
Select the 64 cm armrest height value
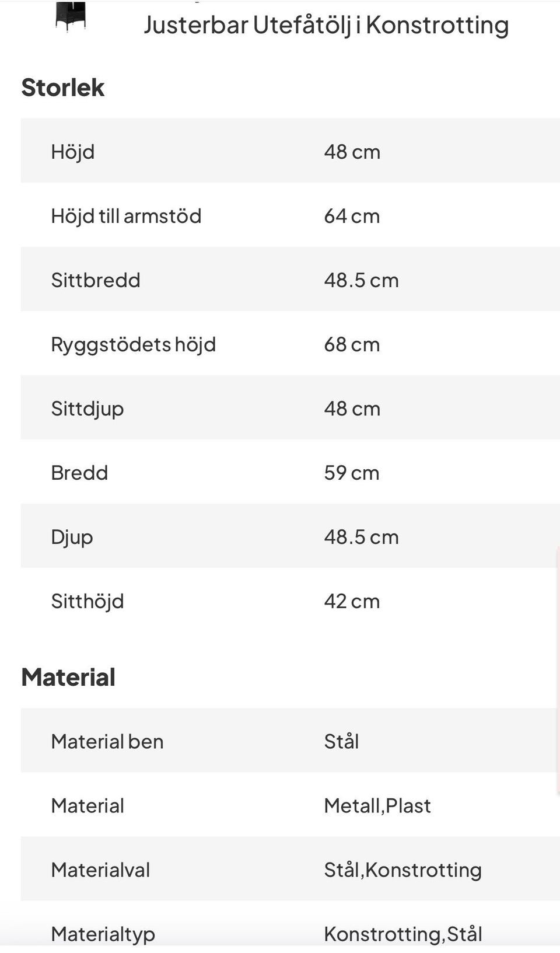point(352,216)
